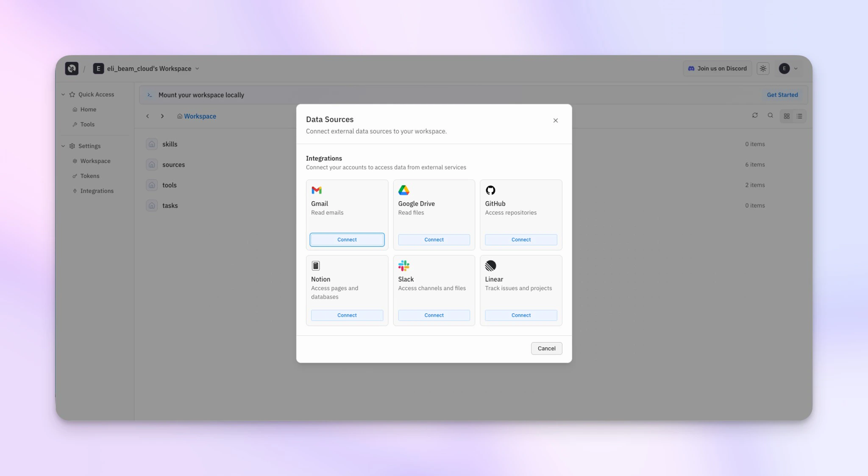Image resolution: width=868 pixels, height=476 pixels.
Task: Collapse the Quick Access section
Action: [x=63, y=94]
